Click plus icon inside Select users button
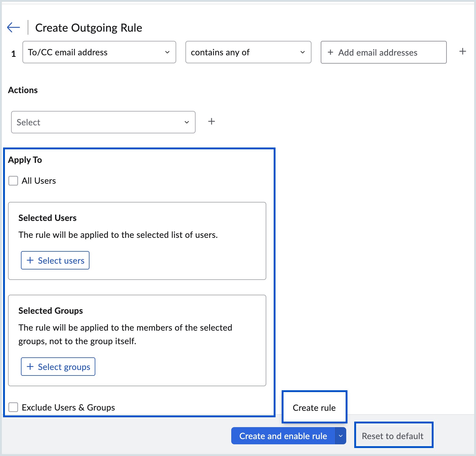The width and height of the screenshot is (476, 456). 30,260
